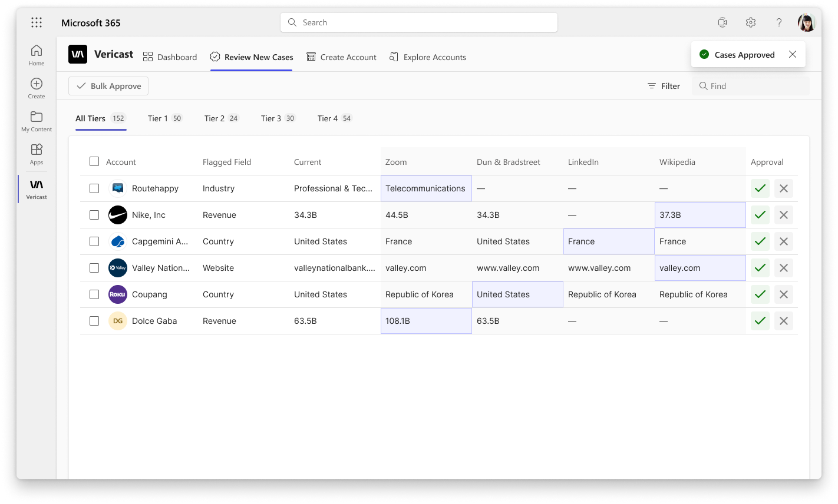The width and height of the screenshot is (838, 504).
Task: Filter to Tier 4 cases
Action: (x=335, y=118)
